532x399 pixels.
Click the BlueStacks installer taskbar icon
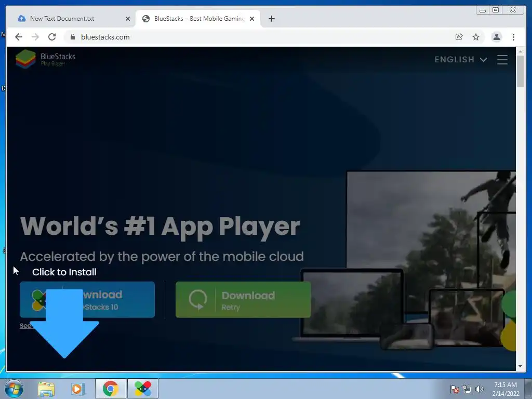(143, 389)
